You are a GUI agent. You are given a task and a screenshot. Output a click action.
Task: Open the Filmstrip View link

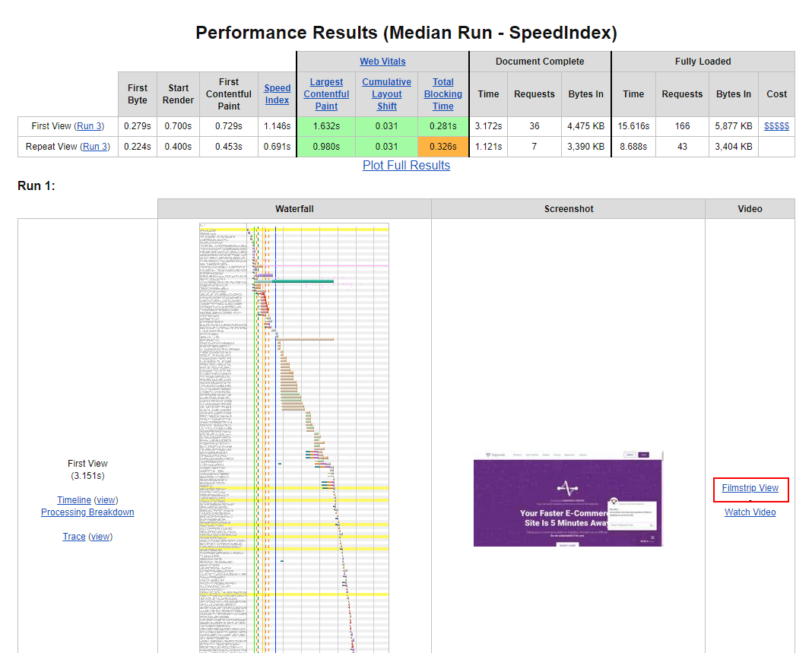coord(750,488)
